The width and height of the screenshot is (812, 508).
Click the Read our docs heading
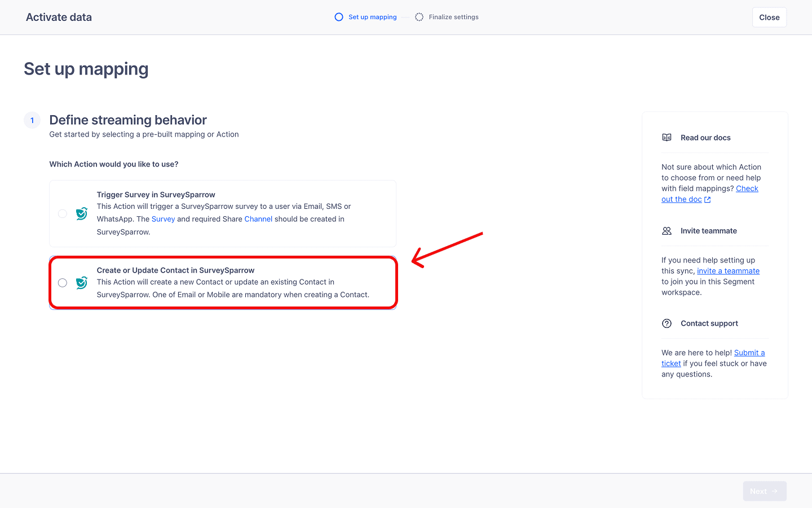[x=705, y=138]
